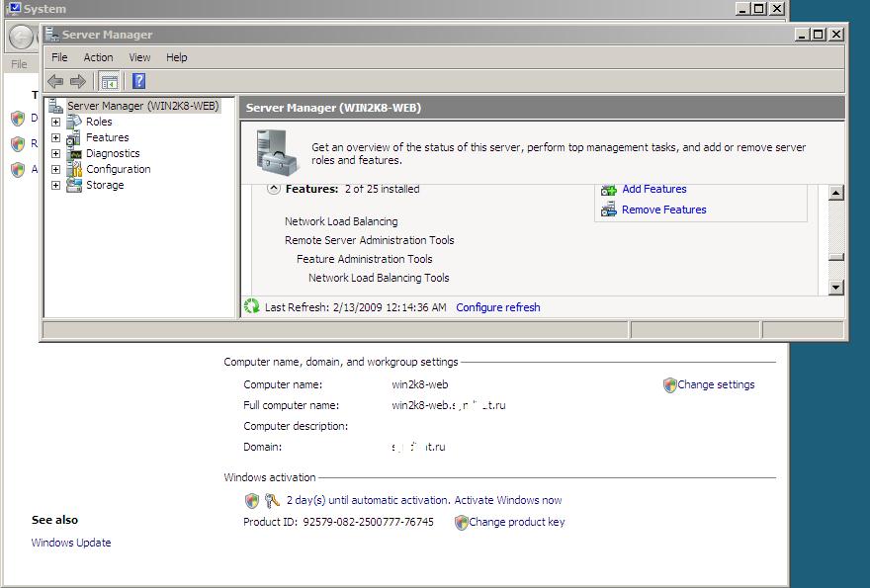Expand the Configuration tree node
870x588 pixels.
pyautogui.click(x=55, y=169)
